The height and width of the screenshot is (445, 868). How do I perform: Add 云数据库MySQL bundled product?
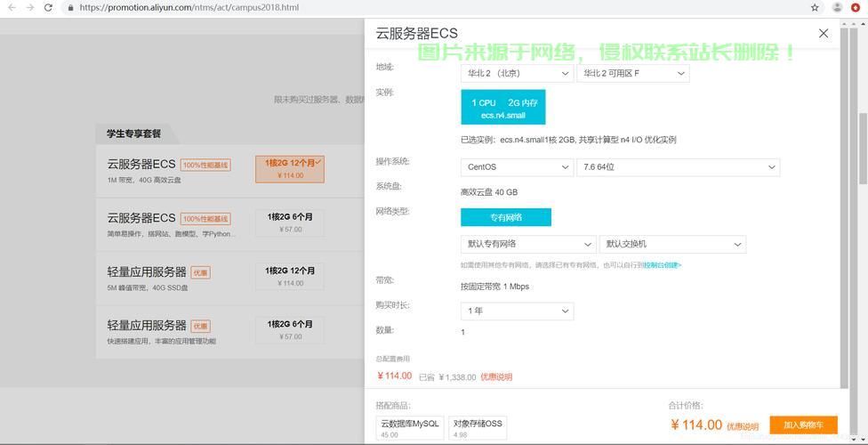[x=410, y=428]
